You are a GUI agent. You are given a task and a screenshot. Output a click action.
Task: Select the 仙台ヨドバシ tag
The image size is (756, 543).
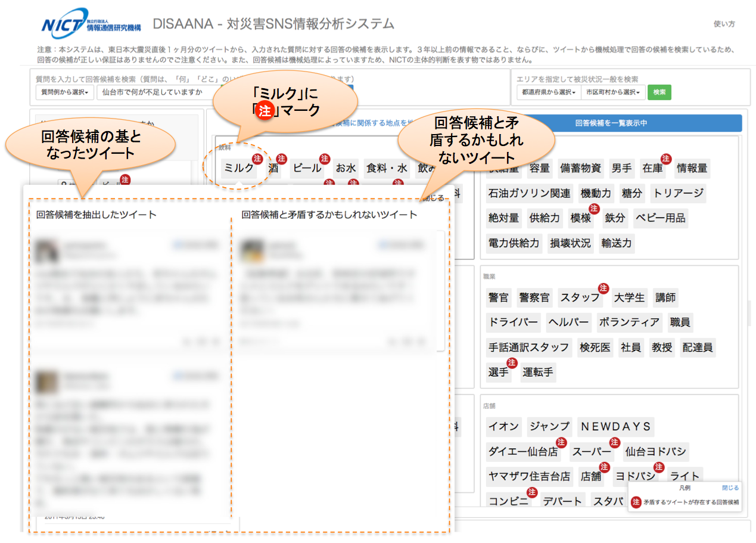(655, 452)
